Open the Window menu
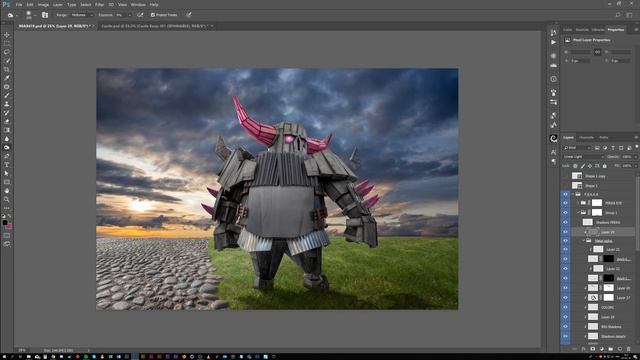The width and height of the screenshot is (640, 360). click(138, 4)
